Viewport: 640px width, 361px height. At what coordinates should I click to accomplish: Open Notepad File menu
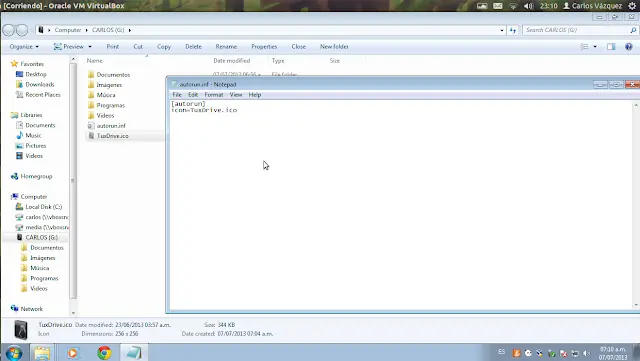click(177, 95)
